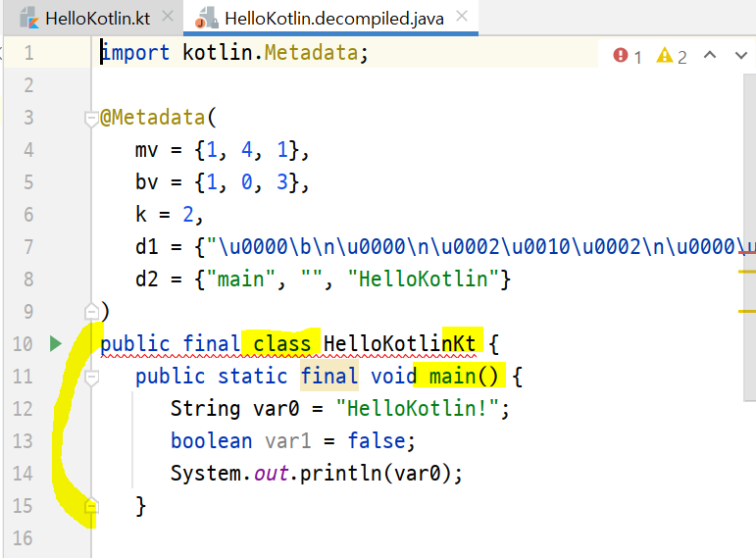Click the upper yellow warning stripe in margin
The width and height of the screenshot is (756, 558).
[x=747, y=272]
